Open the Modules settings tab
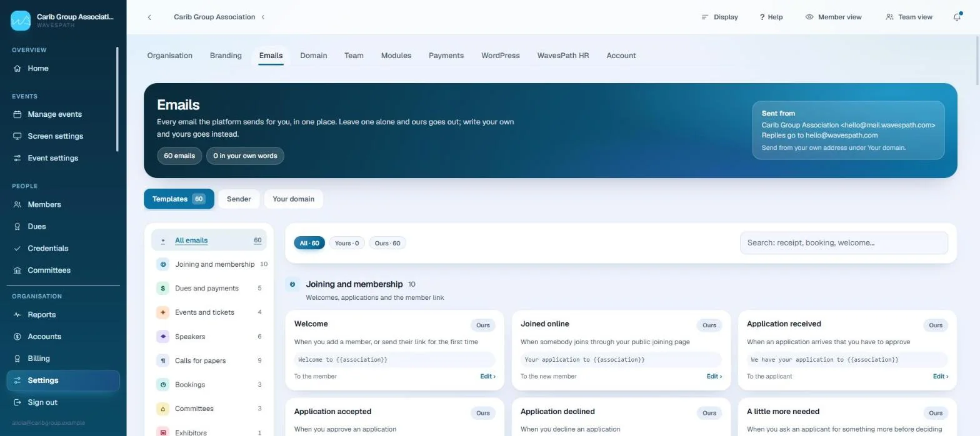Image resolution: width=980 pixels, height=436 pixels. [x=396, y=56]
